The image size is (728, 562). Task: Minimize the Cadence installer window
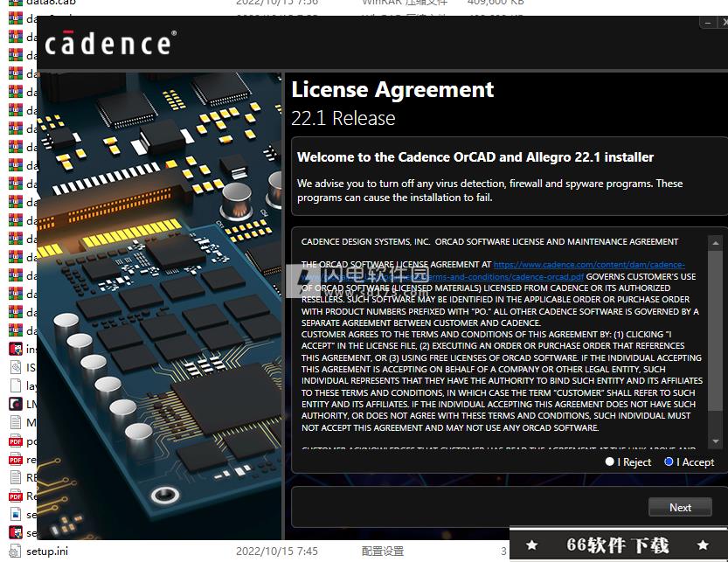708,23
